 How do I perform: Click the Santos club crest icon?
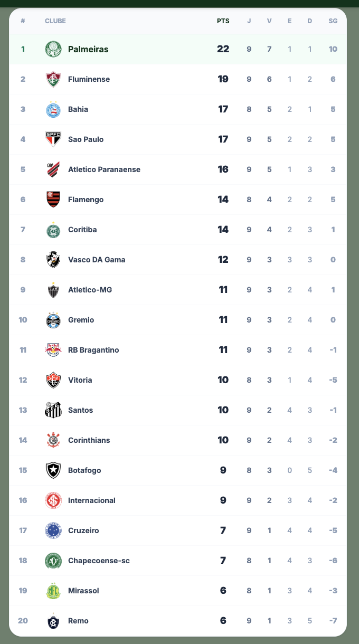[x=53, y=410]
